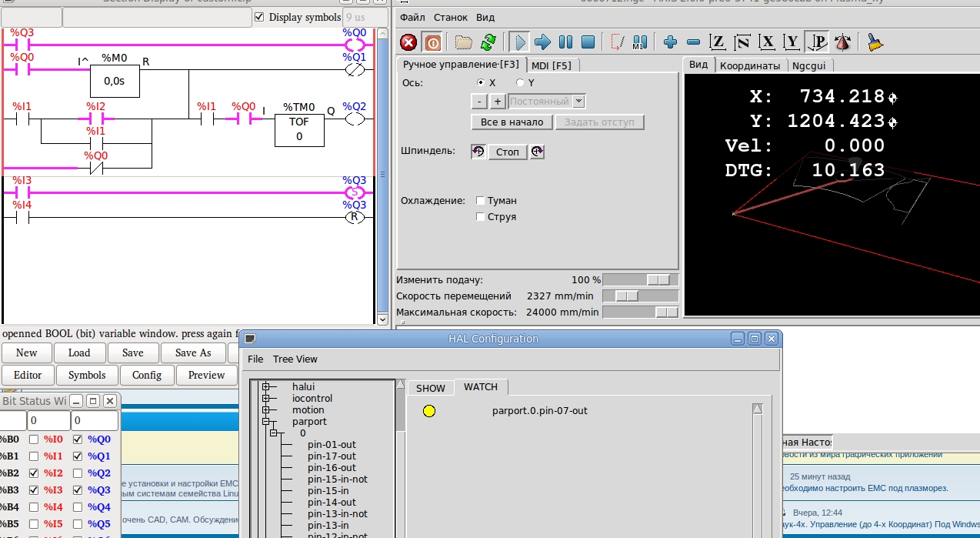Uncheck %I2 in Bit Status window
Screen dimensions: 980x538
coord(34,473)
